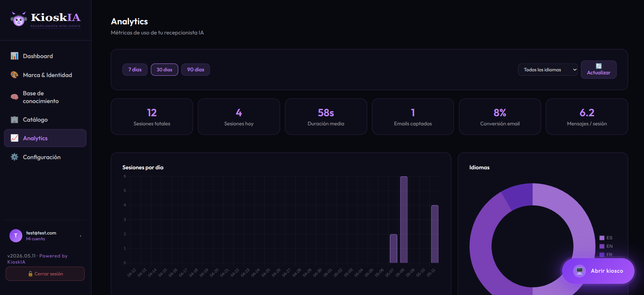Image resolution: width=644 pixels, height=295 pixels.
Task: Select the Analytics sidebar item
Action: [45, 138]
